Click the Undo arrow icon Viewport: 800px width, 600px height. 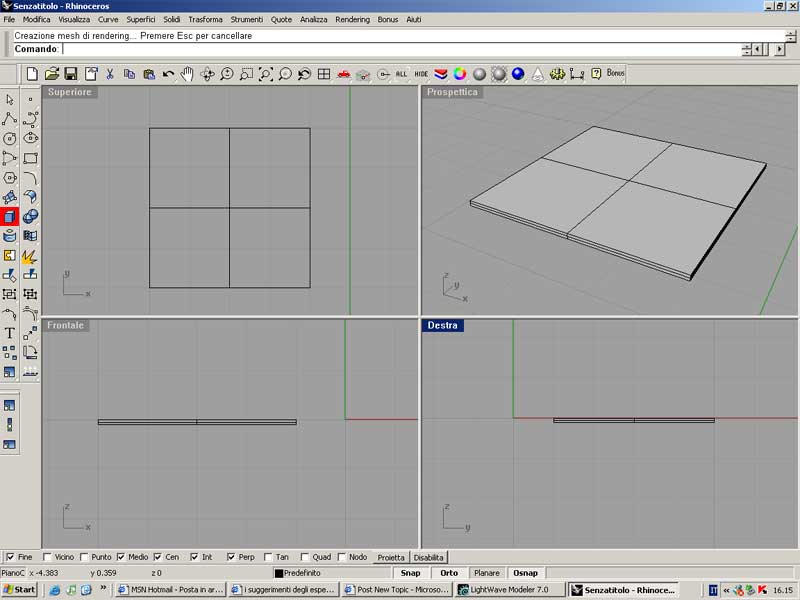coord(168,74)
